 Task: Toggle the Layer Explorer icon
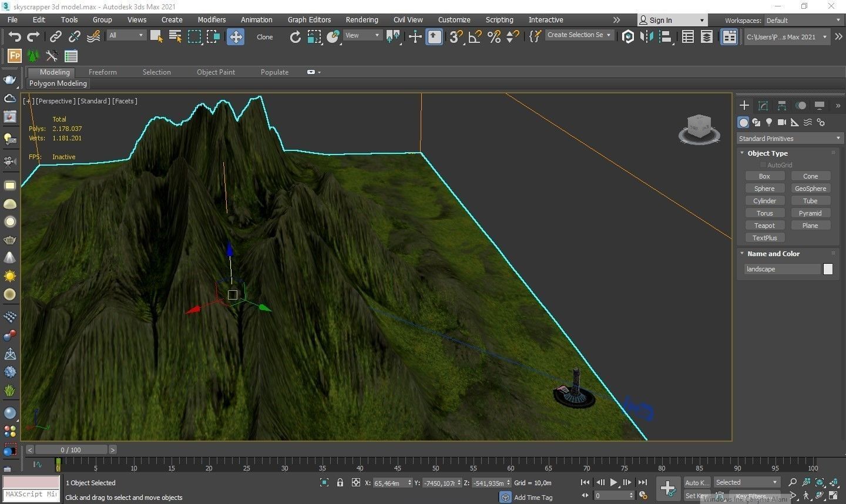(x=707, y=37)
